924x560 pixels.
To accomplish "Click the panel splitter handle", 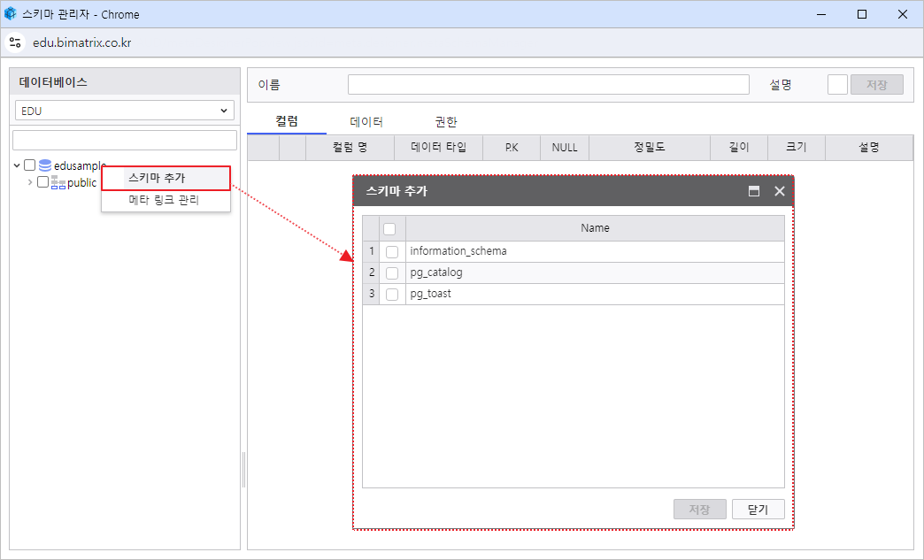I will [244, 470].
